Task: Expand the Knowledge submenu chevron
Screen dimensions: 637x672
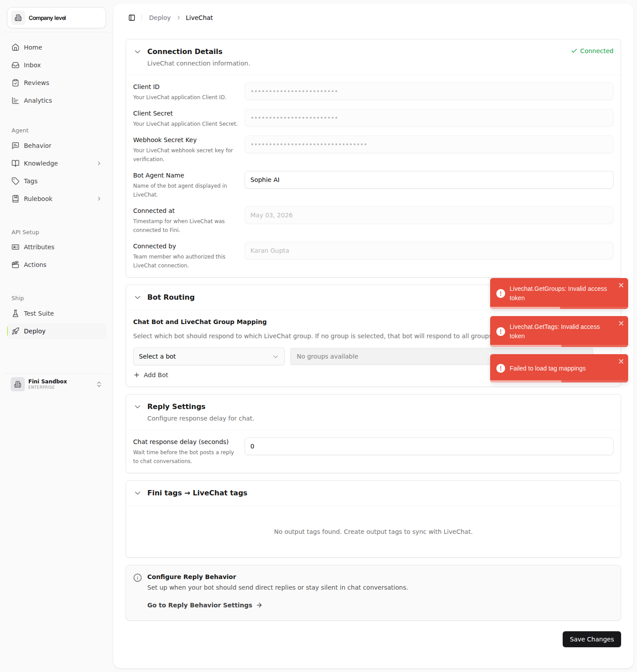Action: 99,163
